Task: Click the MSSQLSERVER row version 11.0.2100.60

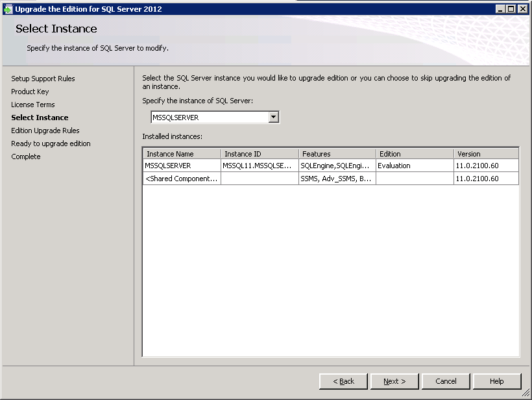Action: coord(486,166)
